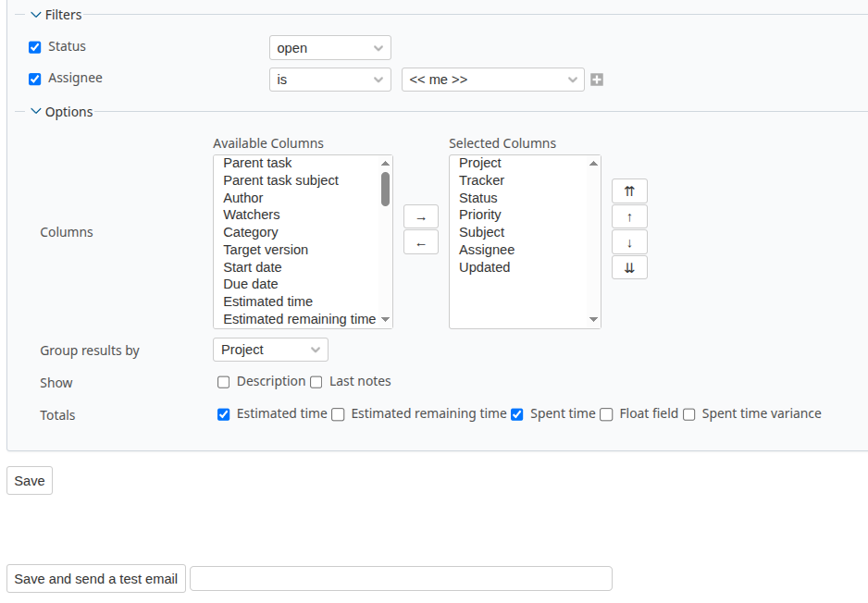Click the remove-from-selected left arrow button
This screenshot has width=868, height=603.
(420, 242)
